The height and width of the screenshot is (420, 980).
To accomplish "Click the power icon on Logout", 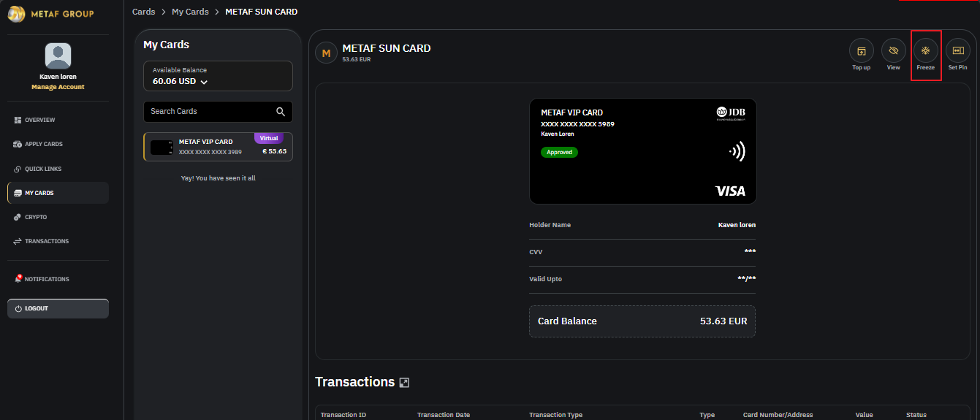I will [19, 309].
